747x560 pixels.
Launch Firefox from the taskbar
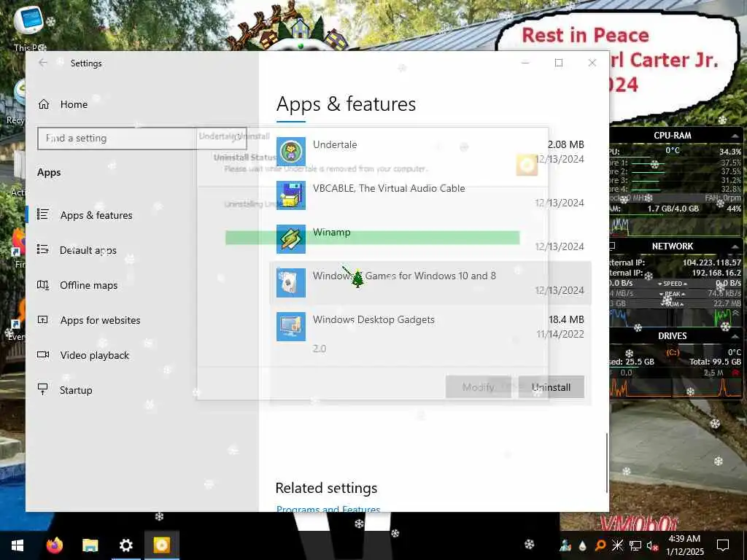(54, 545)
